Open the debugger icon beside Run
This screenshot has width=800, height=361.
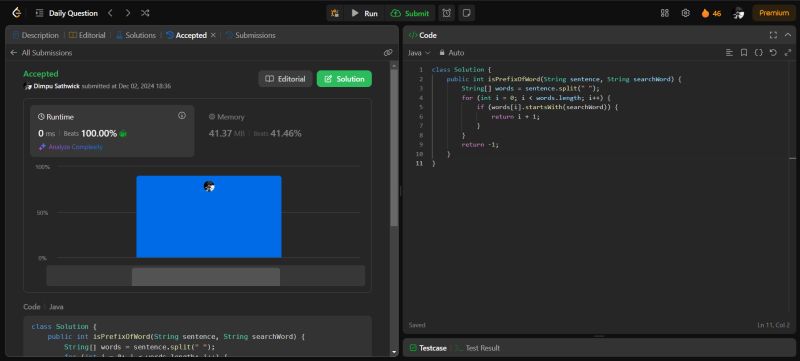(x=335, y=13)
